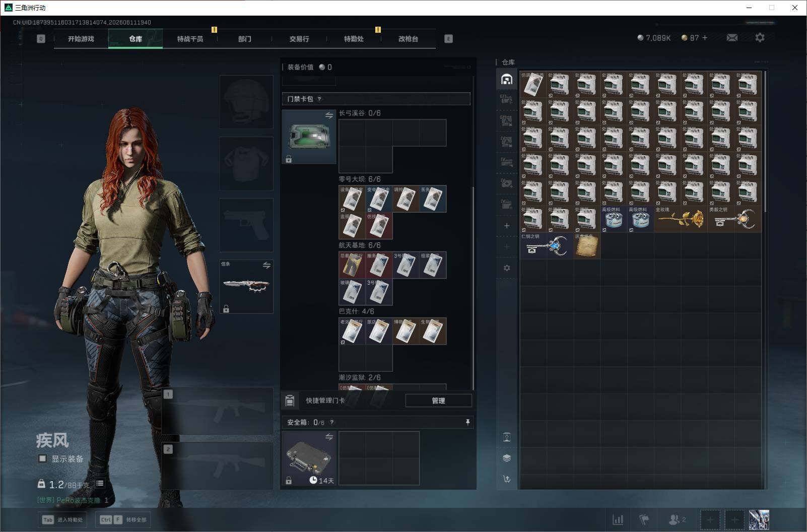The image size is (807, 532).
Task: Click the help icon beside 安全箱
Action: coord(331,422)
